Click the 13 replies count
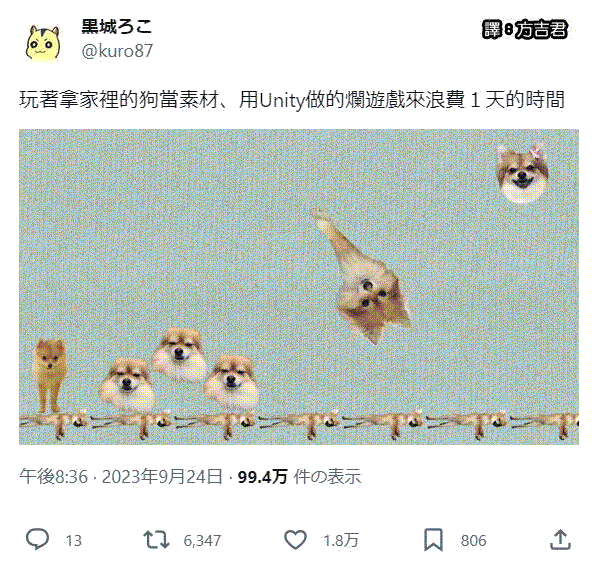598x569 pixels. [73, 540]
